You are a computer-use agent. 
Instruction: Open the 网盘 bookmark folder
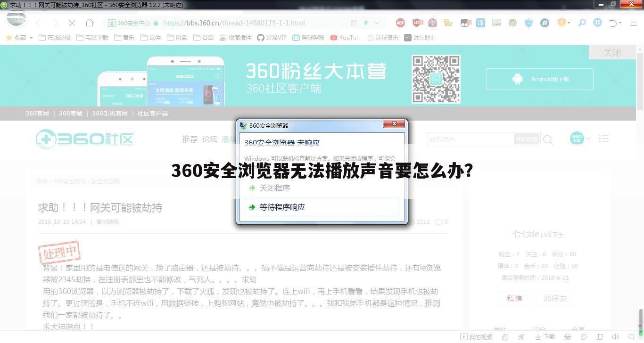point(177,37)
